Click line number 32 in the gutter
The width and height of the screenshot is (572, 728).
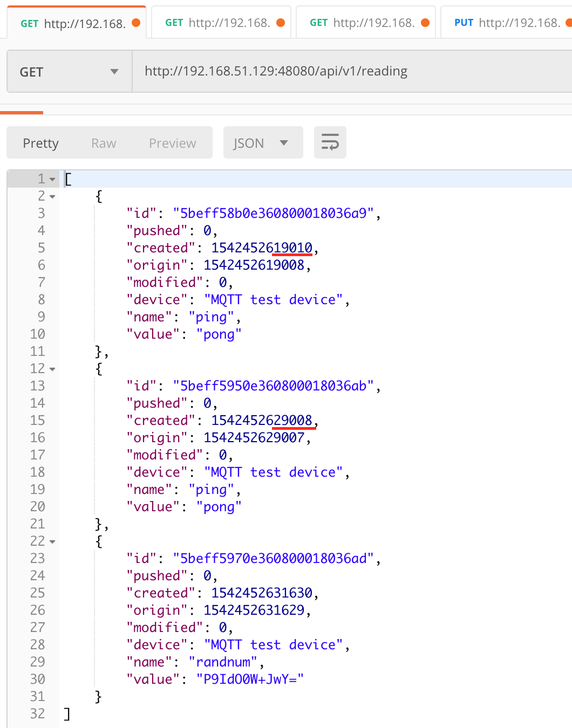(37, 713)
